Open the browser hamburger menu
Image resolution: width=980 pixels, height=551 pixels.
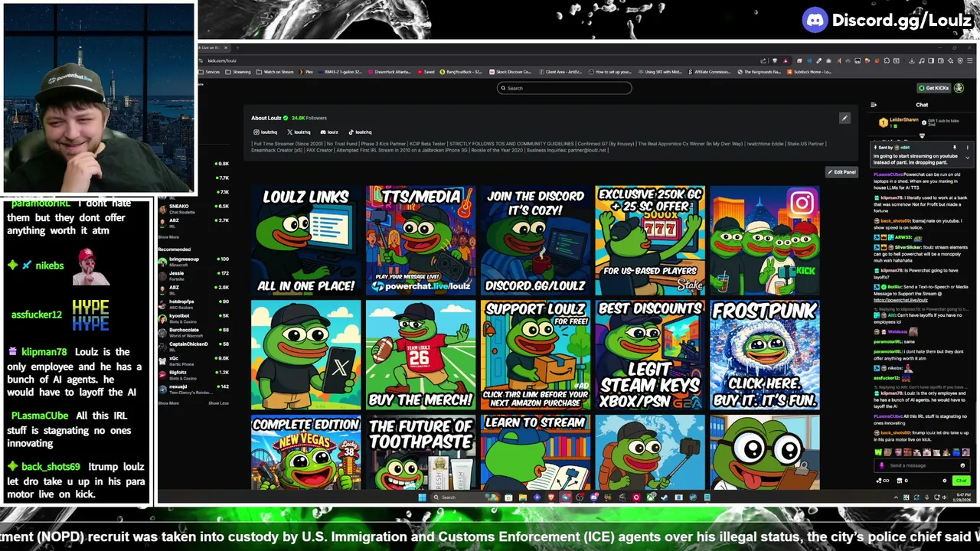coord(970,60)
